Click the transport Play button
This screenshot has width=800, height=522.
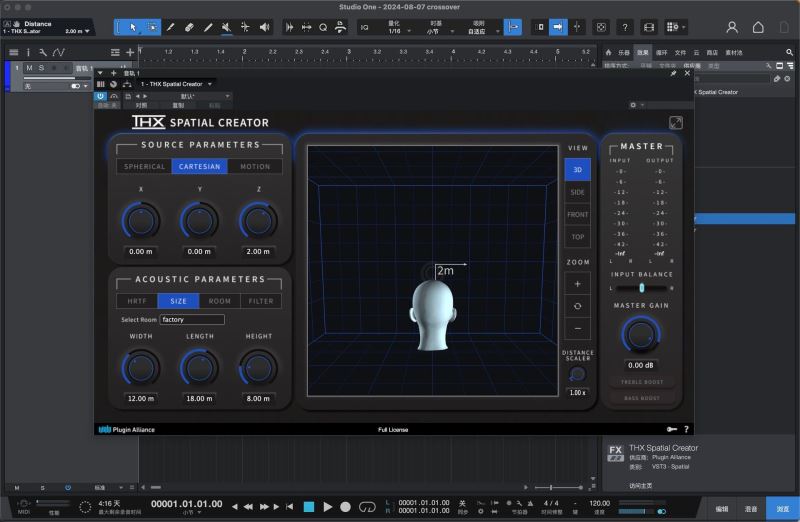tap(328, 507)
